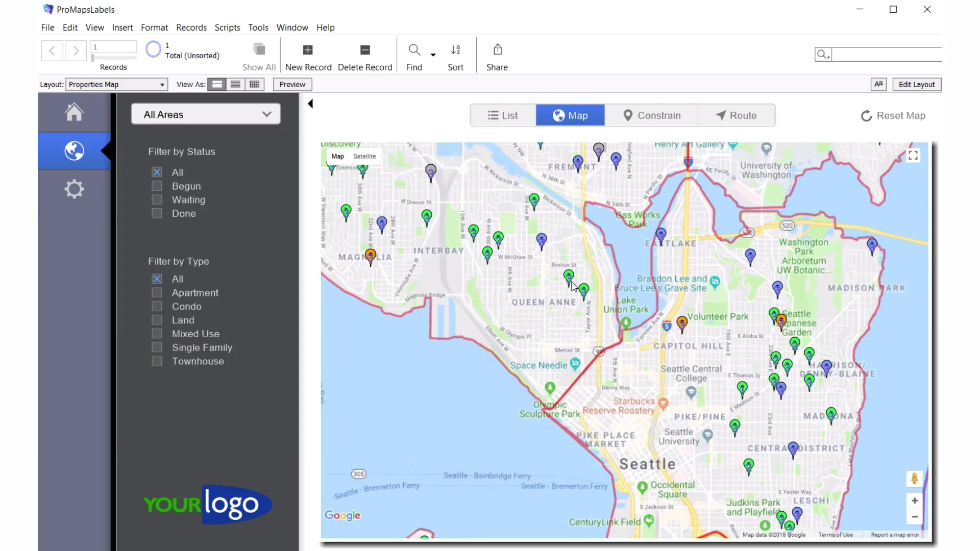Screen dimensions: 980x551
Task: Open the Scripts menu
Action: (x=227, y=28)
